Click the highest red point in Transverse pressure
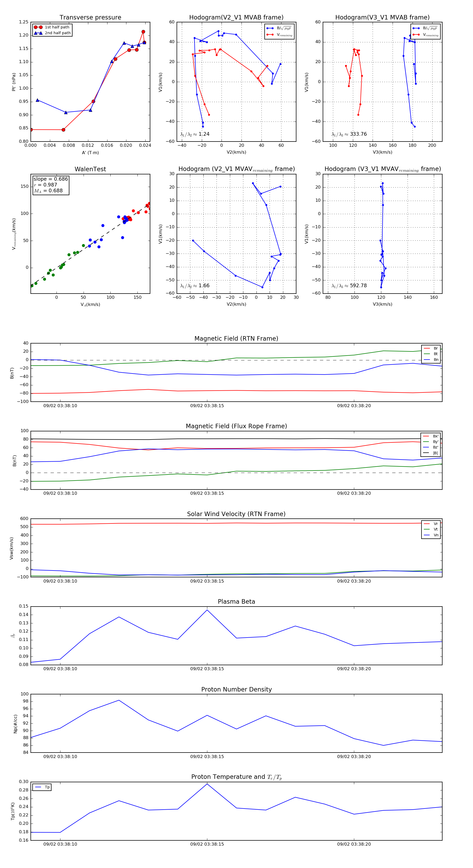The height and width of the screenshot is (868, 473). (143, 32)
